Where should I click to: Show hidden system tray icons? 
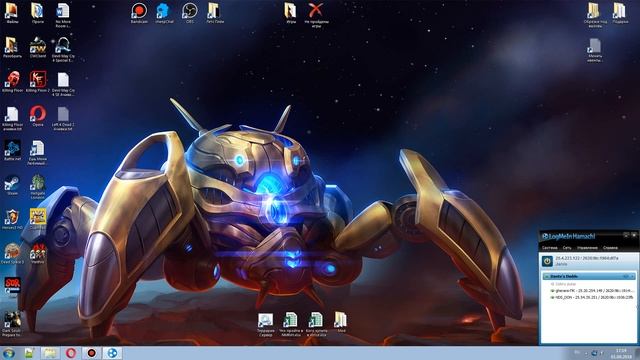[586, 353]
